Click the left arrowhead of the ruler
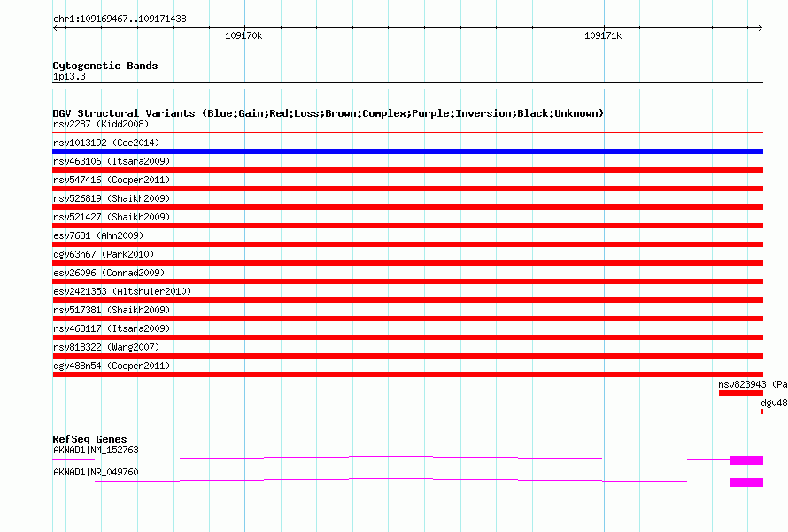 coord(55,27)
